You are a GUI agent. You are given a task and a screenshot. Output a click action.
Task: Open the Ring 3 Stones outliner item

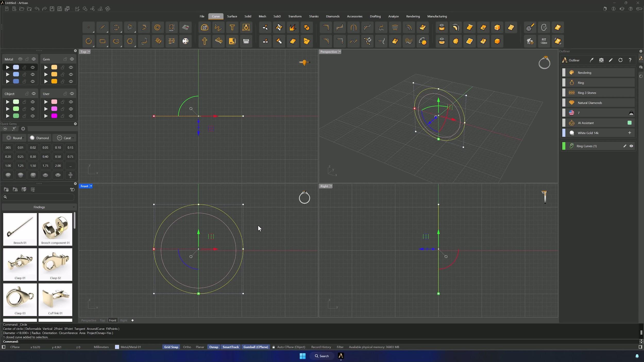point(598,93)
